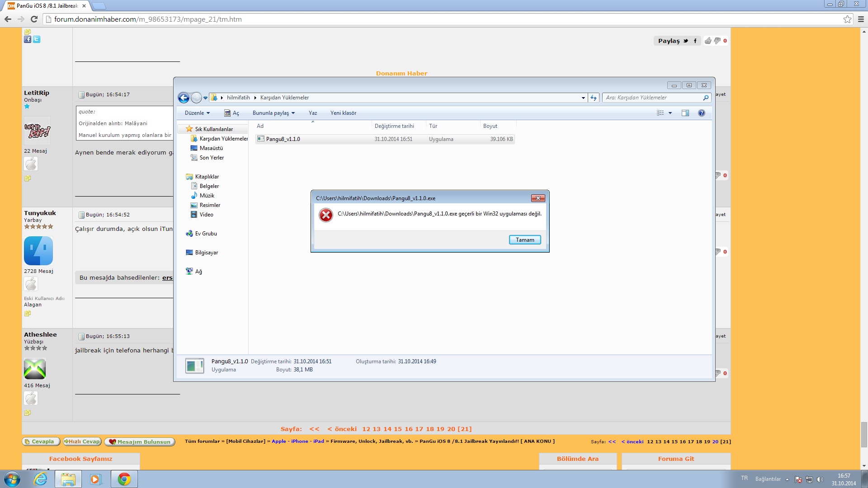This screenshot has height=488, width=868.
Task: Click Karşıdan Yüklemeler breadcrumb segment
Action: (284, 98)
